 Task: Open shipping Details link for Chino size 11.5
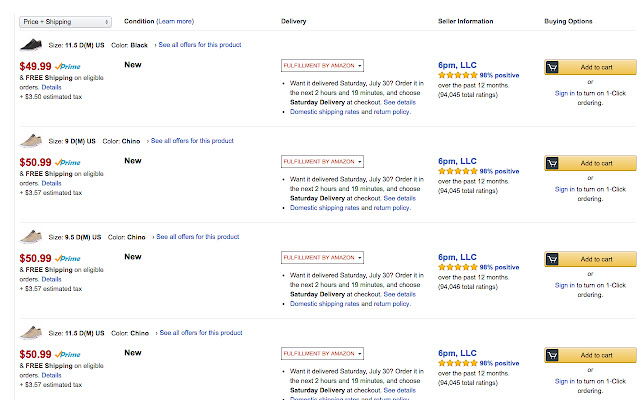[51, 375]
